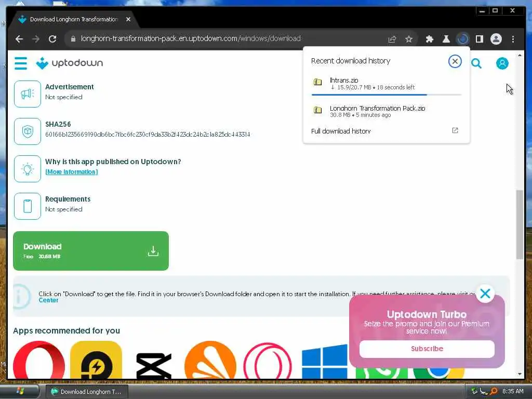Click the lhtrans.zip file icon
Viewport: 532px width, 399px height.
317,82
